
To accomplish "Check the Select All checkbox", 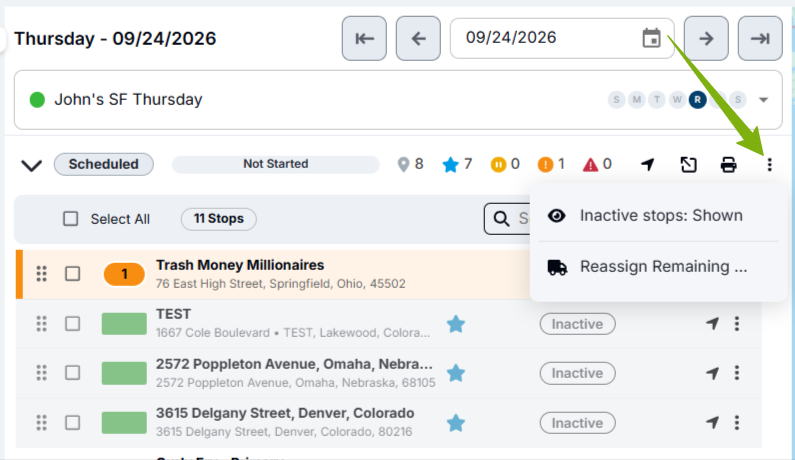I will (x=70, y=219).
